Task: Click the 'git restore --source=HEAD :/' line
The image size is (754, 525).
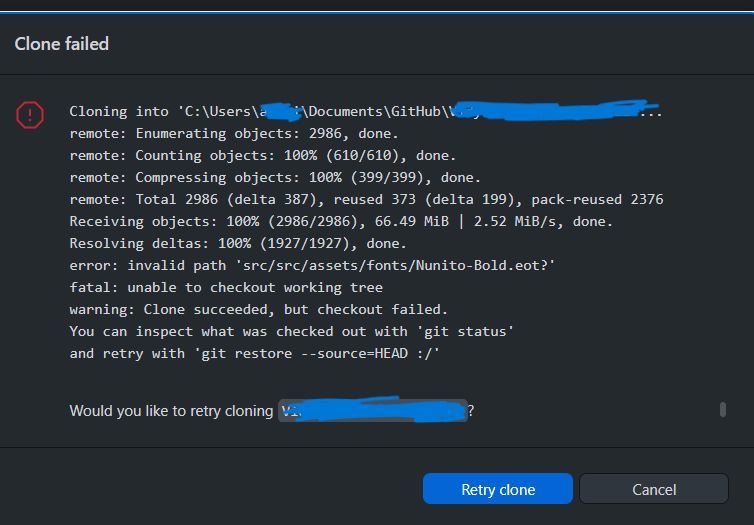Action: [254, 354]
